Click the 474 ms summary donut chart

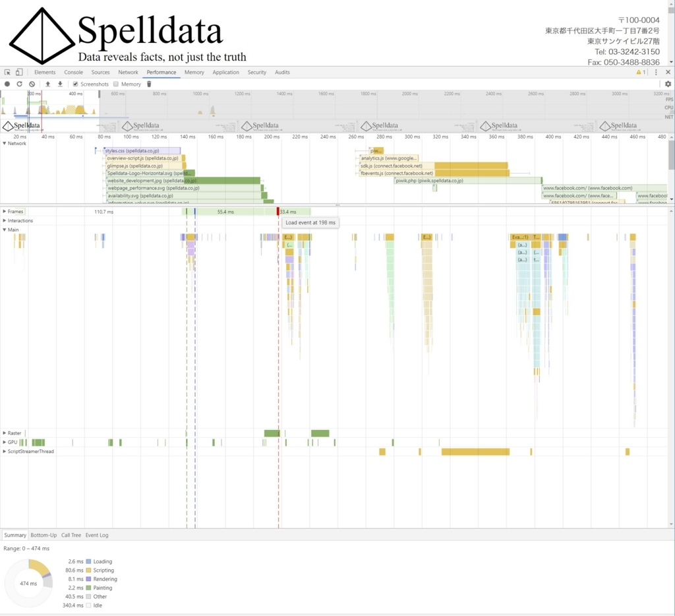(x=28, y=583)
